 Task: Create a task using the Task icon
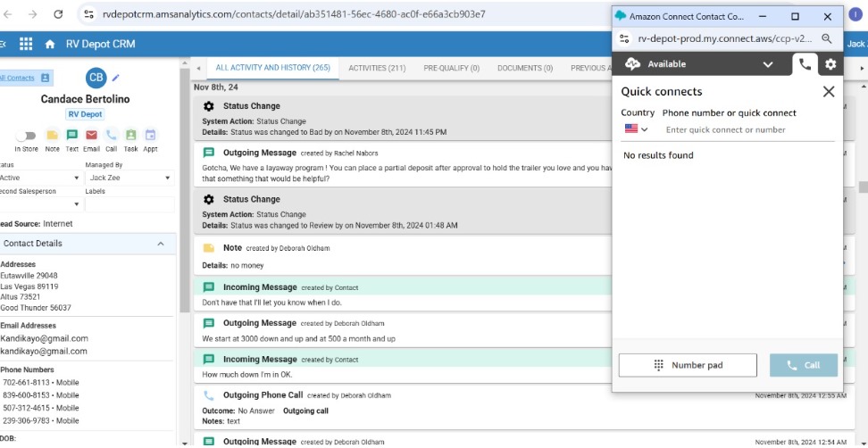tap(130, 136)
